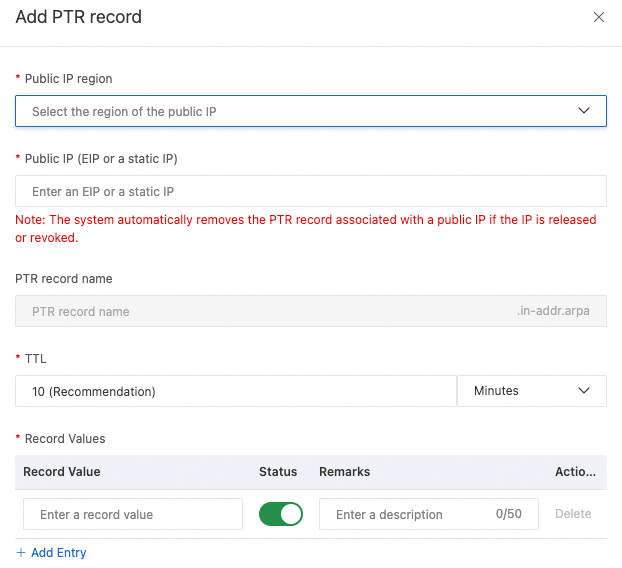Image resolution: width=622 pixels, height=568 pixels.
Task: Open the Public IP region dropdown
Action: (x=300, y=111)
